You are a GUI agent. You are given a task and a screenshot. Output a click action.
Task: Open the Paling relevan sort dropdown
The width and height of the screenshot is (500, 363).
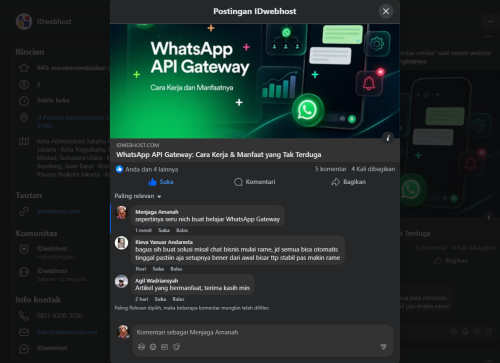point(138,196)
